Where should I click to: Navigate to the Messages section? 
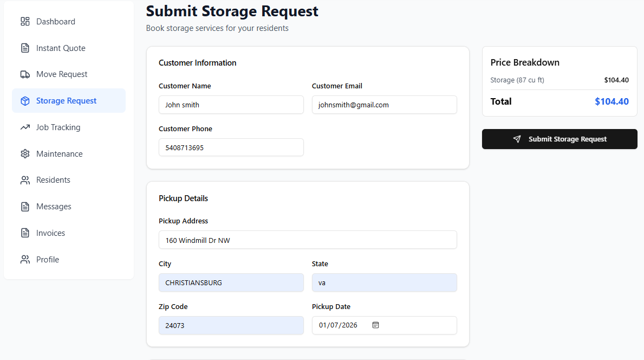[53, 206]
